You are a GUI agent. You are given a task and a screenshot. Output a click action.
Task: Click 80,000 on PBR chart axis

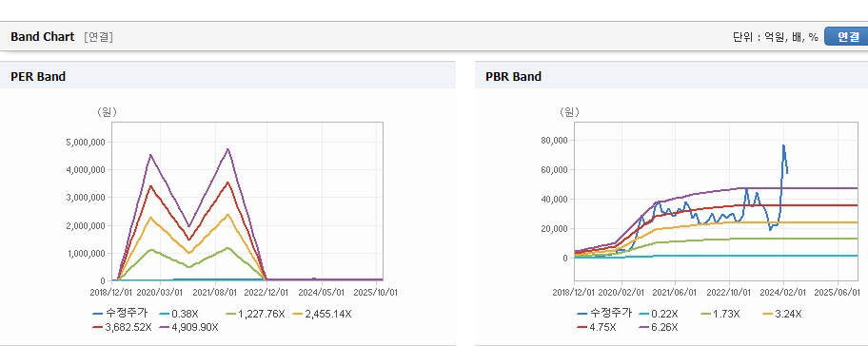point(554,141)
